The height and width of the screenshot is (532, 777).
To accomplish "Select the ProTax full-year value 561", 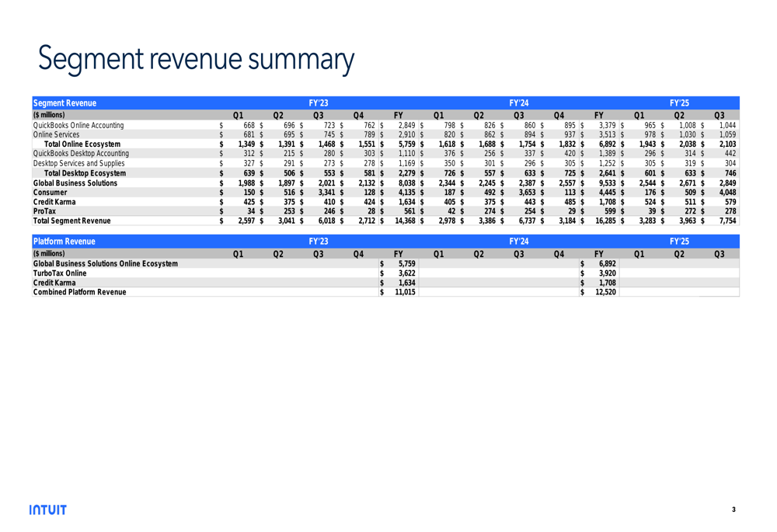I will 409,211.
